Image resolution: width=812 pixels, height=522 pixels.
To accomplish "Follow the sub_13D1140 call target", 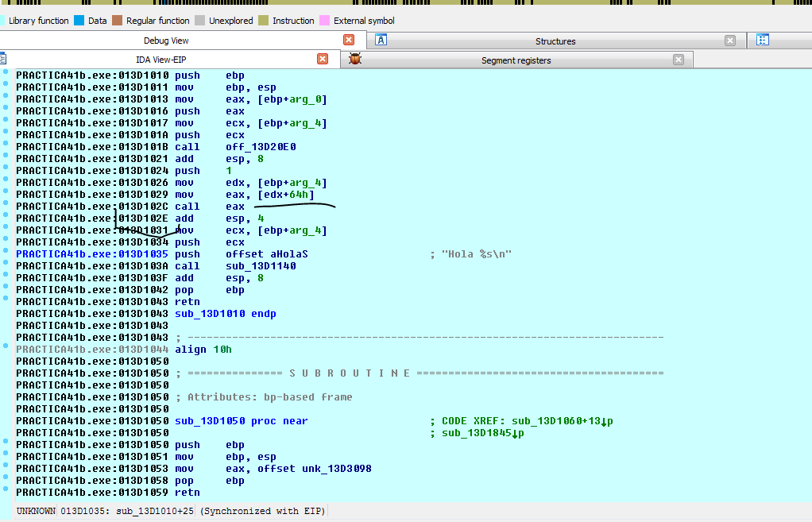I will tap(261, 266).
